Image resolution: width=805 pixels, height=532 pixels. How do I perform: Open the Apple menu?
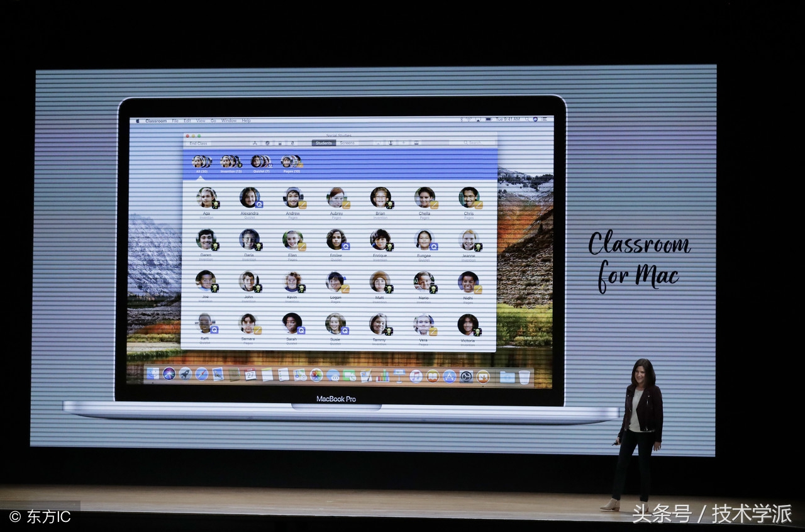point(138,121)
